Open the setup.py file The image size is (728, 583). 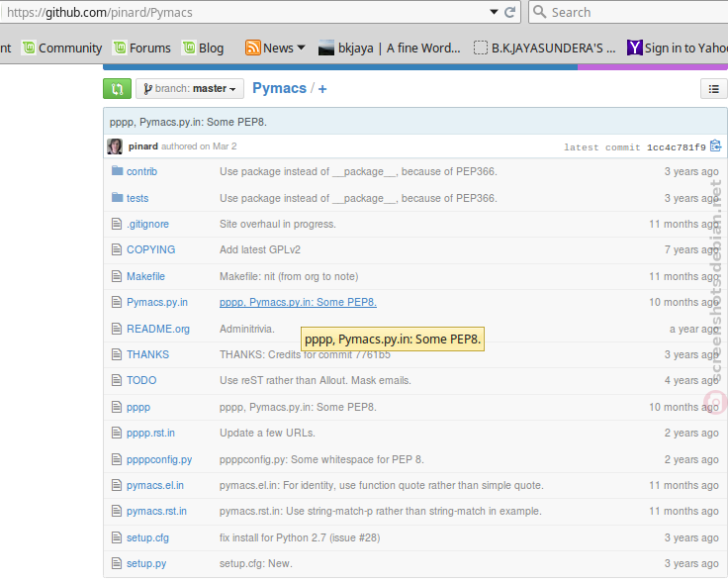point(146,564)
